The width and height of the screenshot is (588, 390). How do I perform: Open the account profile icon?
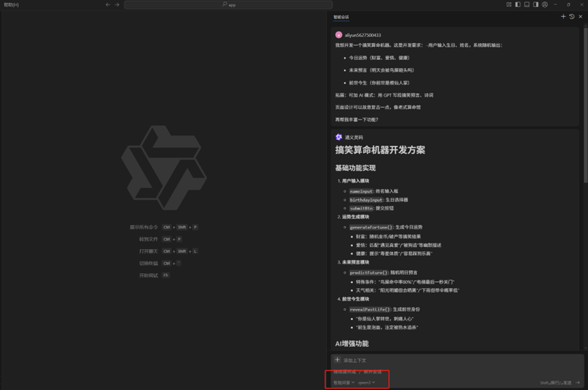[545, 5]
